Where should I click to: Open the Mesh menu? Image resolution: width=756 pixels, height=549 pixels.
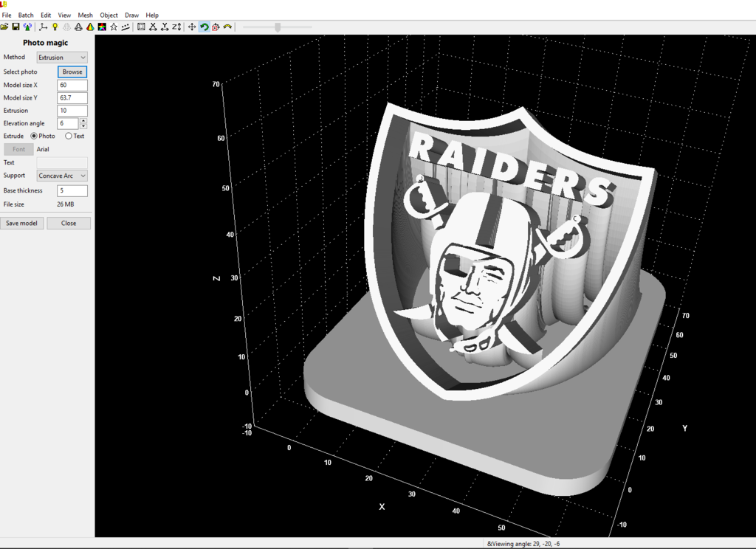(86, 15)
